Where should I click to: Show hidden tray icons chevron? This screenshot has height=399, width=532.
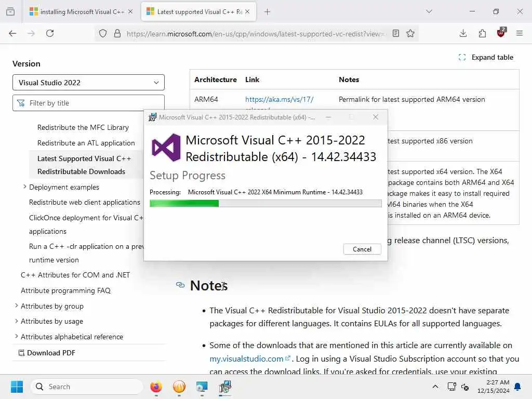tap(435, 387)
